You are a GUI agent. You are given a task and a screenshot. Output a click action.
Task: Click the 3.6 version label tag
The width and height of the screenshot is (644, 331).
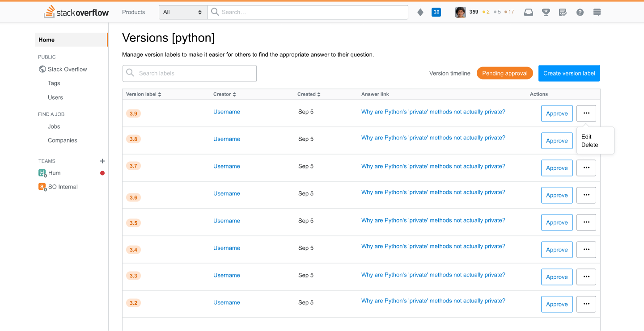click(x=133, y=197)
